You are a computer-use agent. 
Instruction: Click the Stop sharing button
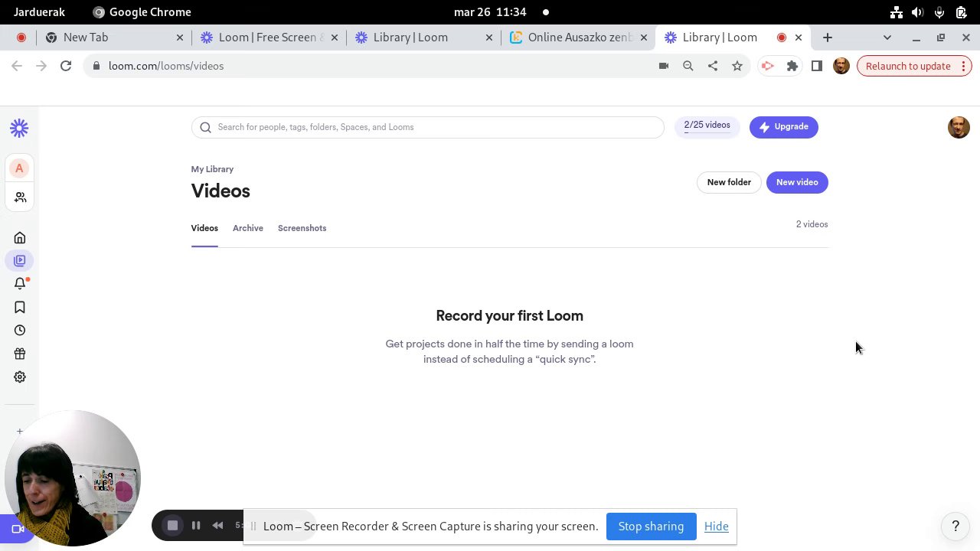pyautogui.click(x=652, y=527)
